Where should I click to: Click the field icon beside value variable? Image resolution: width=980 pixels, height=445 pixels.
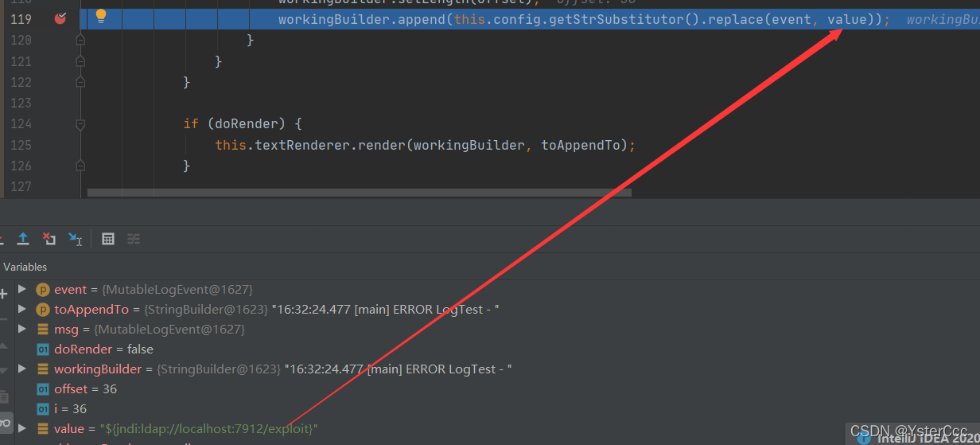click(43, 429)
